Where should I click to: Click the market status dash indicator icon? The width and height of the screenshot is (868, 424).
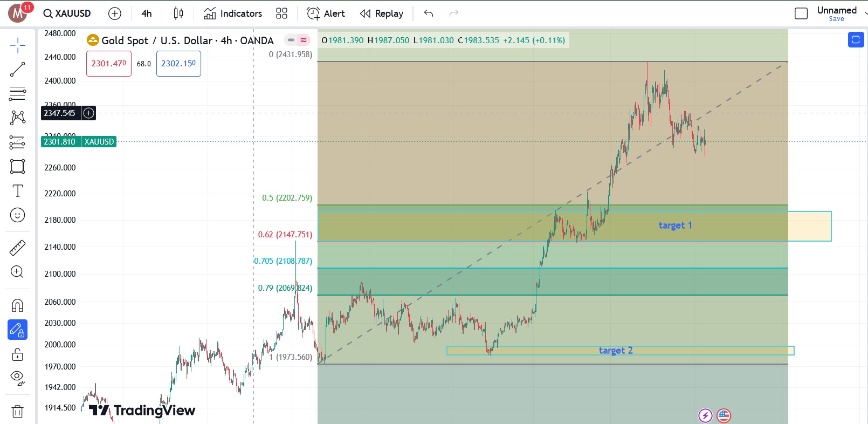point(291,40)
